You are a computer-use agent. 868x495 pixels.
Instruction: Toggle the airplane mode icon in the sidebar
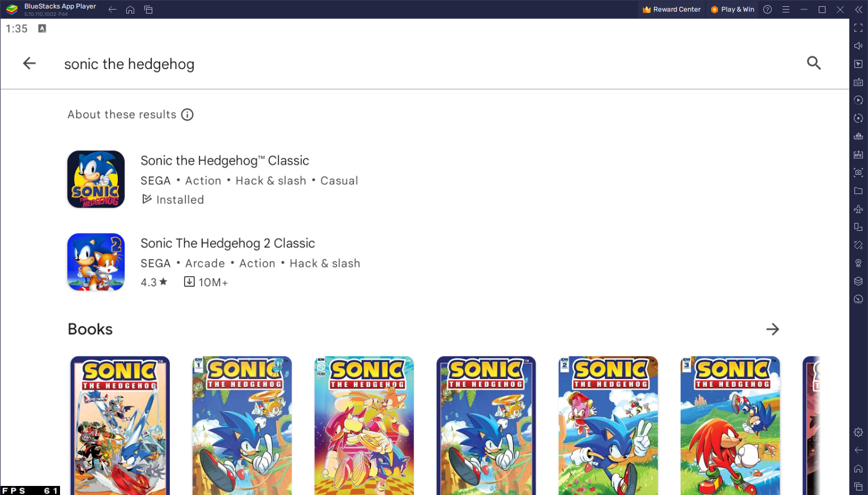point(858,209)
